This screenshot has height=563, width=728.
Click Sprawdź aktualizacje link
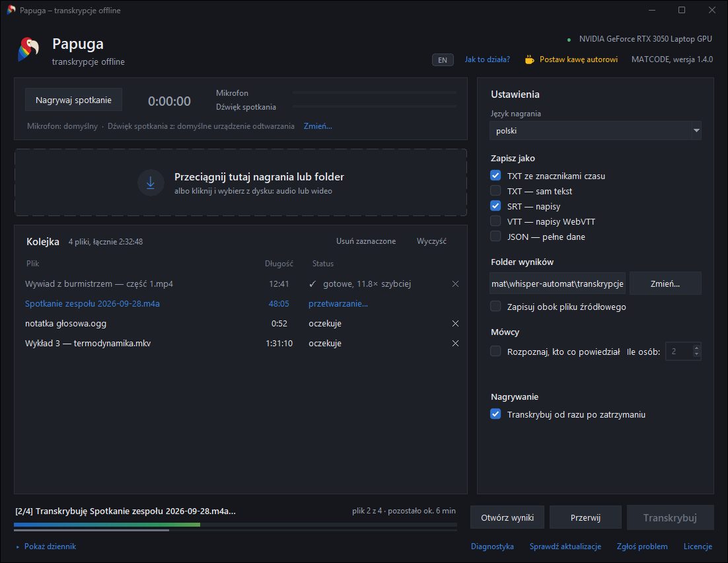tap(565, 546)
